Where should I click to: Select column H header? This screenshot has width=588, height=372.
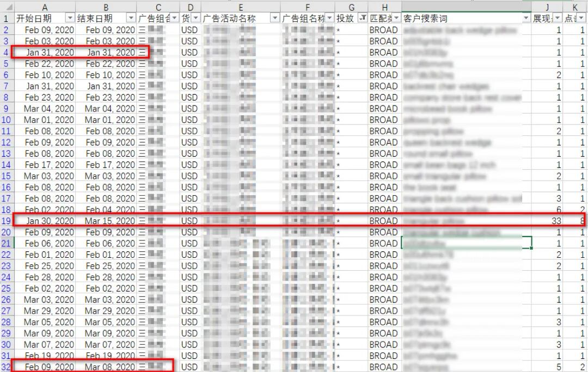[385, 7]
